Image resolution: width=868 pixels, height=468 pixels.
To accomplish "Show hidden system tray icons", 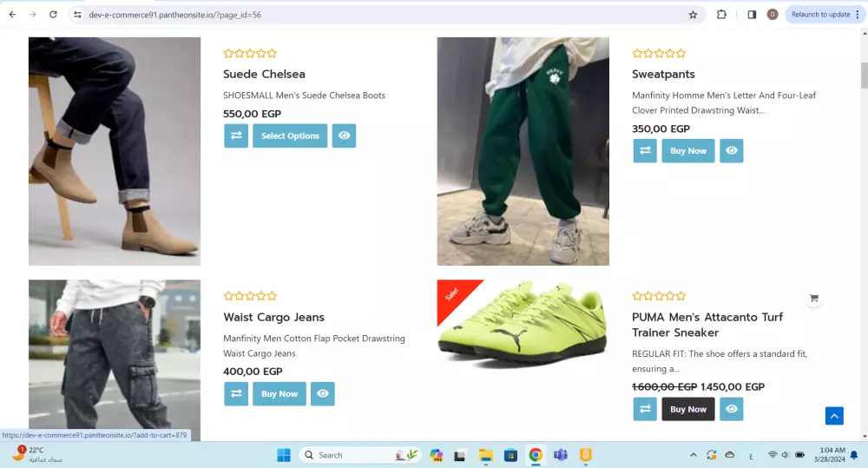I will pyautogui.click(x=693, y=455).
